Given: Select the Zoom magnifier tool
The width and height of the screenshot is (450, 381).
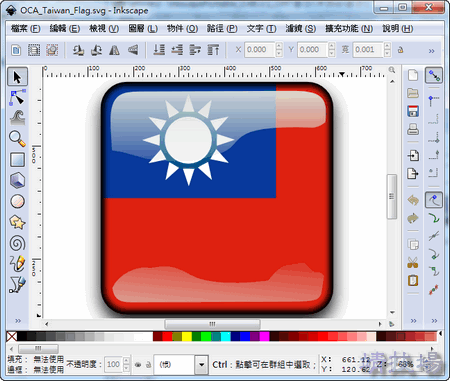Looking at the screenshot, I should (x=17, y=139).
